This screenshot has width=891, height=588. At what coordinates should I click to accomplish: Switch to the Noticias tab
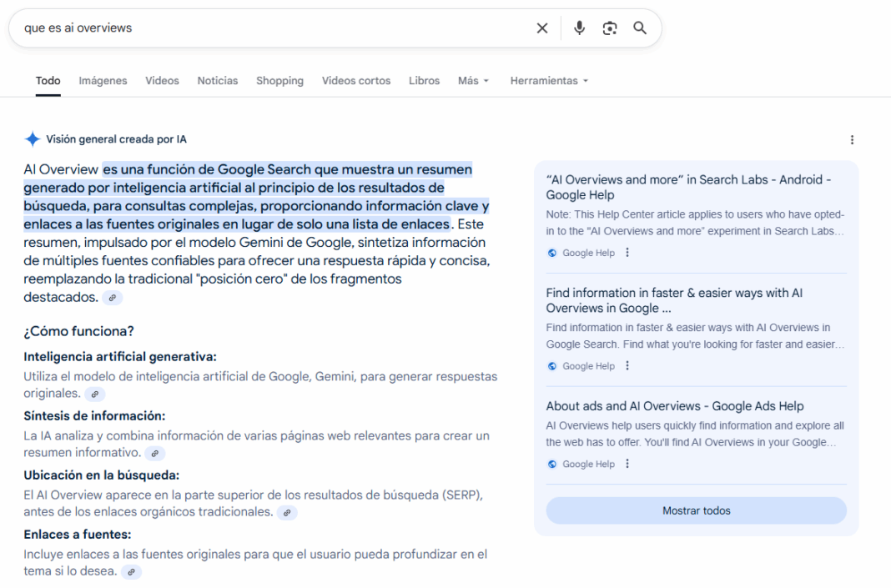pyautogui.click(x=218, y=81)
